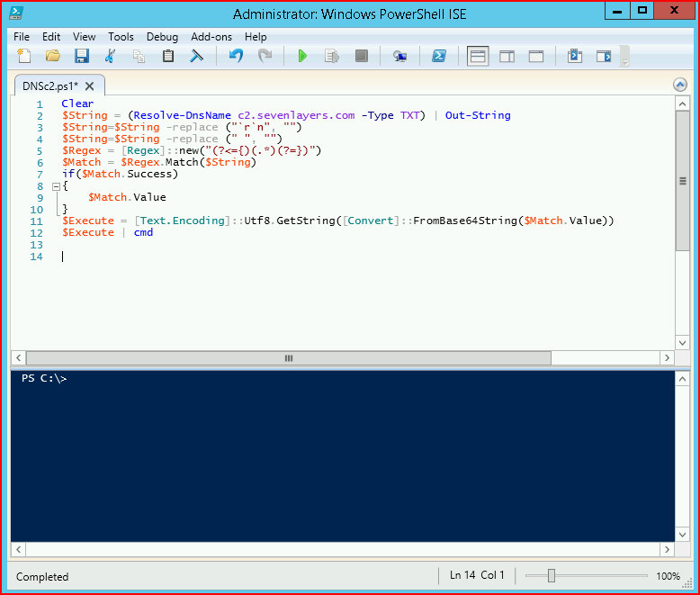The height and width of the screenshot is (595, 700).
Task: Show Command Add-on pane icon
Action: coord(604,57)
